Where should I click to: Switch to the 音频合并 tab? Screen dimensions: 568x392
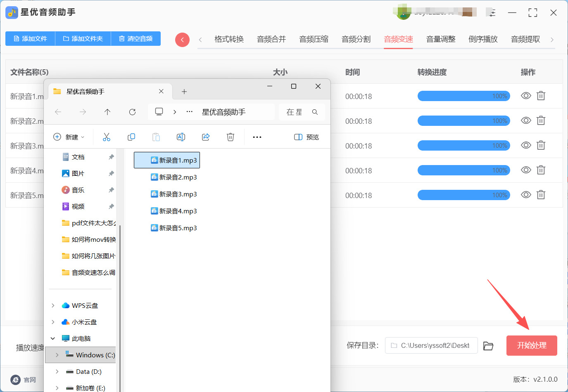point(271,39)
